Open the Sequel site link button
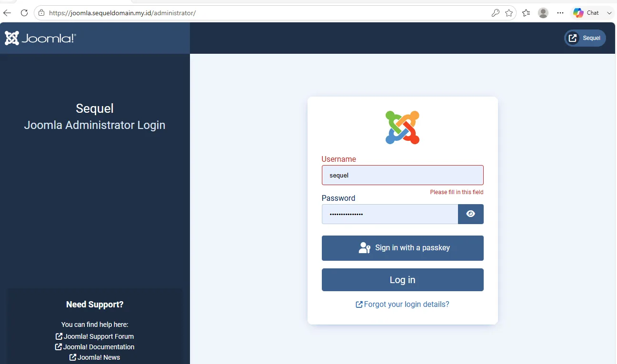Image resolution: width=617 pixels, height=364 pixels. [x=585, y=38]
